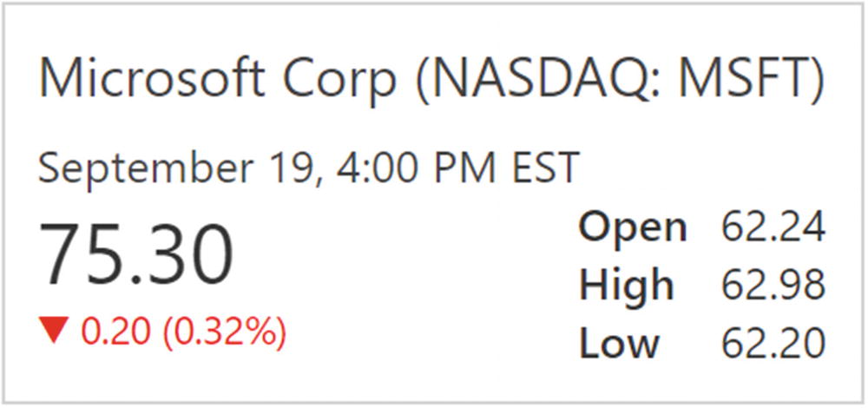Click the large 75.30 stock price
868x408 pixels.
(x=136, y=254)
